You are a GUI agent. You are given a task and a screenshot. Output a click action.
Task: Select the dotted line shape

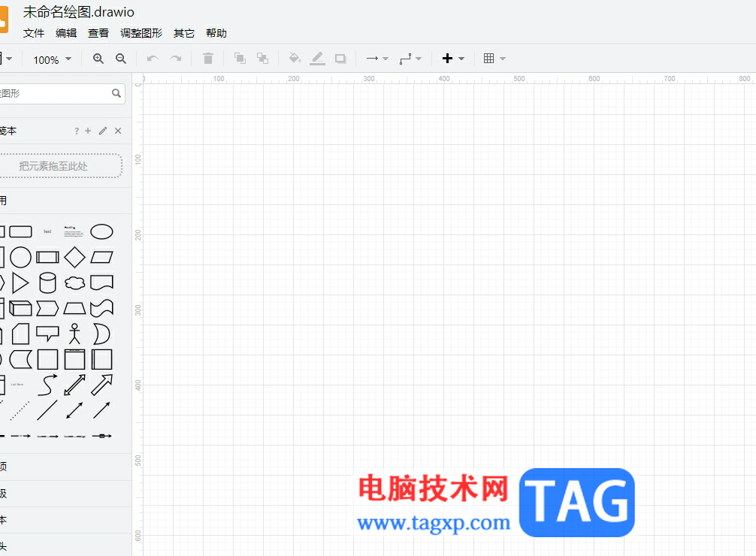[20, 410]
